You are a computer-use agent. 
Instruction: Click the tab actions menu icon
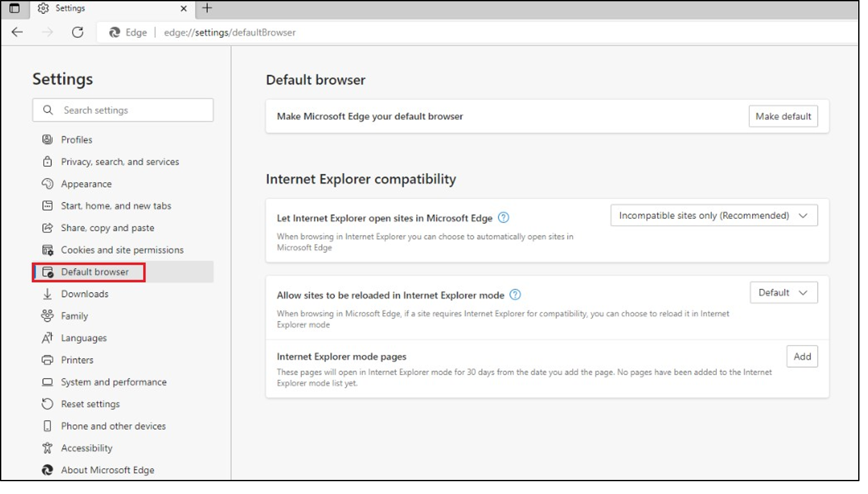(14, 8)
